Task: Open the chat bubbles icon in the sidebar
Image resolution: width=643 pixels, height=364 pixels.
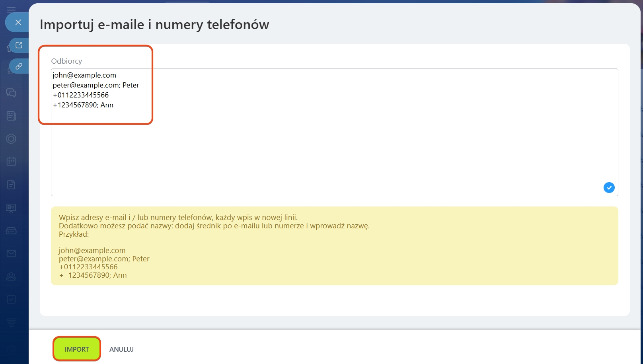Action: point(11,93)
